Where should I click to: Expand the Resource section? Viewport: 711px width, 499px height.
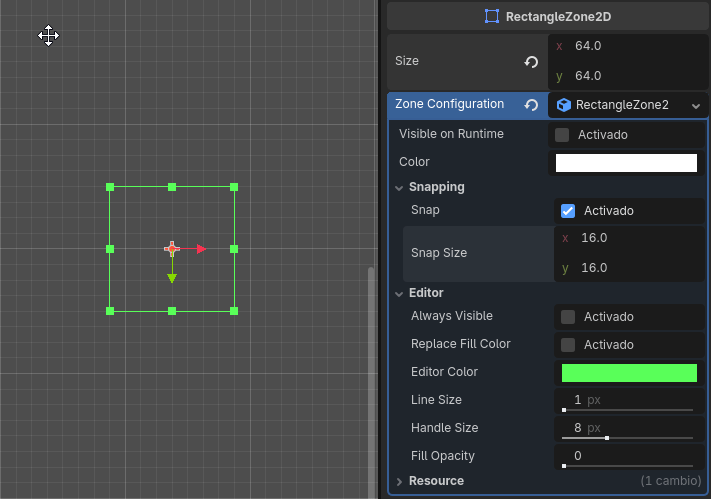click(x=399, y=482)
